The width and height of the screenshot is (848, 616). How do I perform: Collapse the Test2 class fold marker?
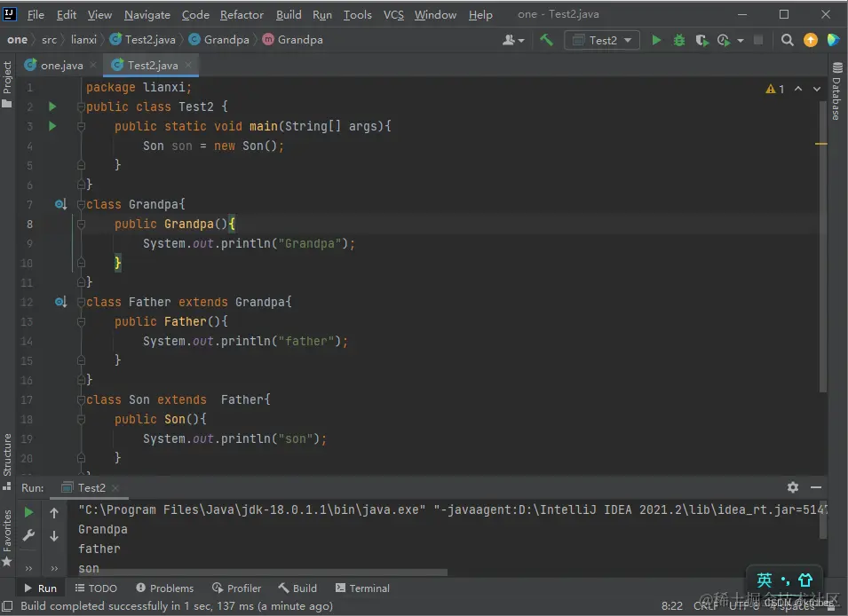(81, 107)
